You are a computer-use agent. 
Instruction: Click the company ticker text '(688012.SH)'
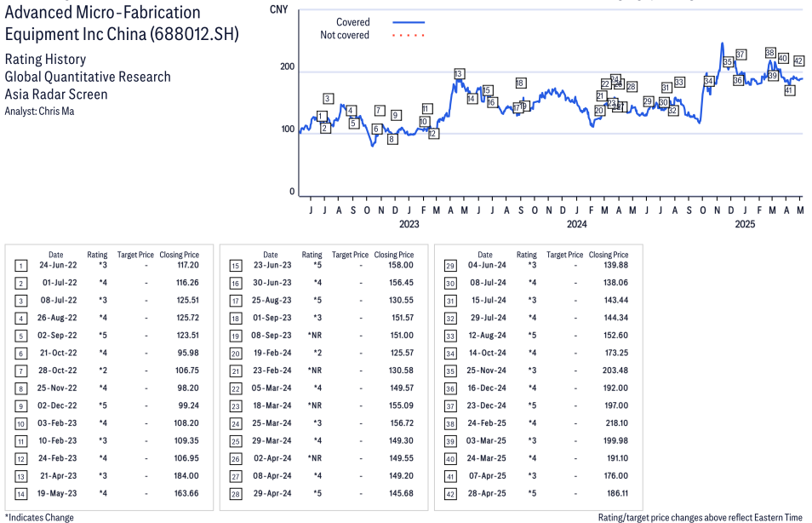194,34
